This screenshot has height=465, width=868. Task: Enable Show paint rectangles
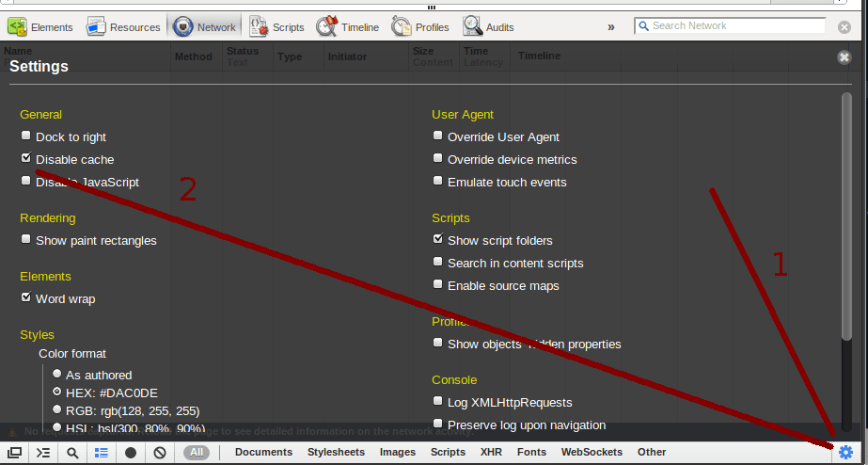(26, 239)
